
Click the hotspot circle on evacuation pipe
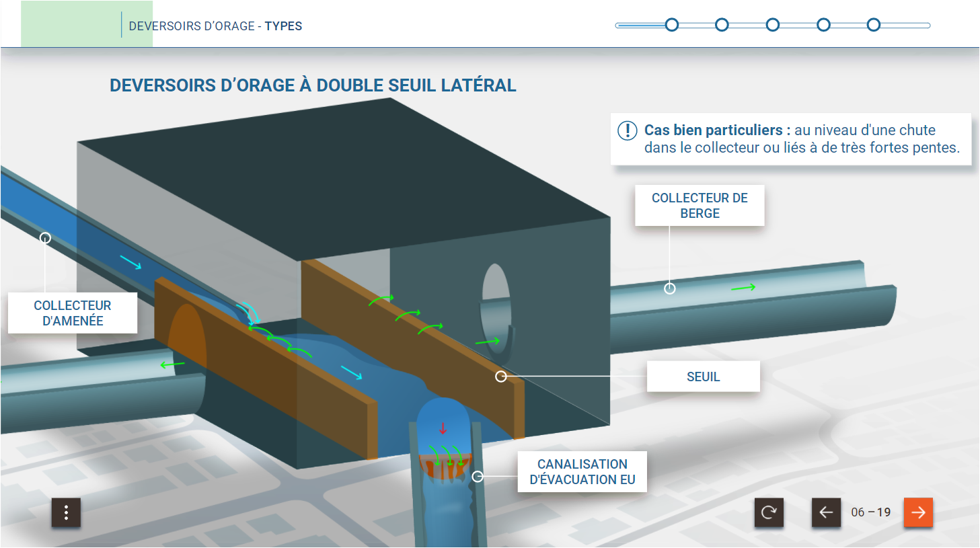point(478,477)
